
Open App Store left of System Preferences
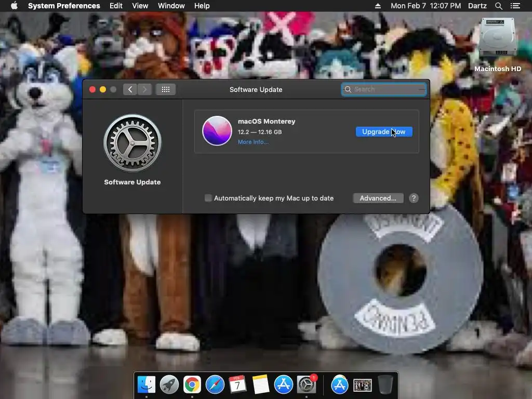click(284, 384)
